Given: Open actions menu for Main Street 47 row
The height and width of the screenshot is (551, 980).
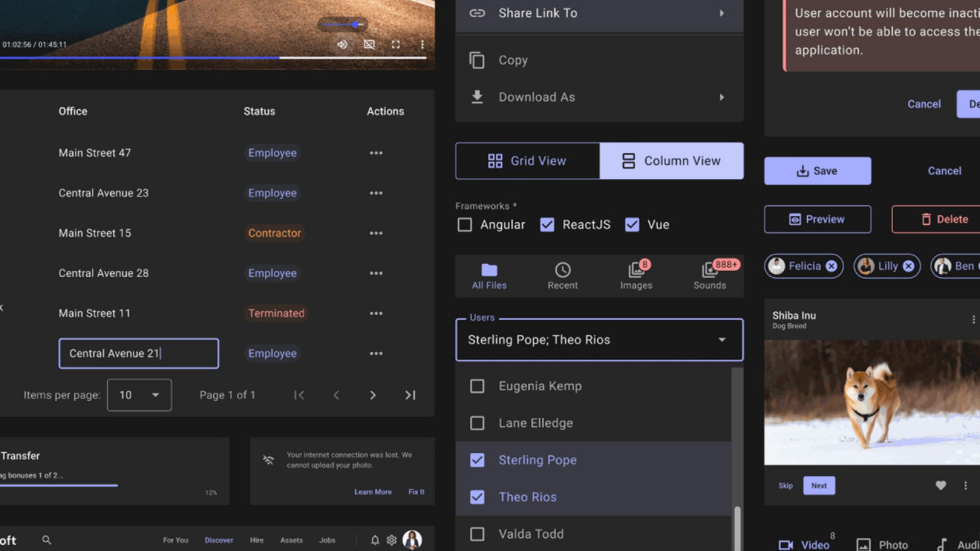Looking at the screenshot, I should [376, 153].
